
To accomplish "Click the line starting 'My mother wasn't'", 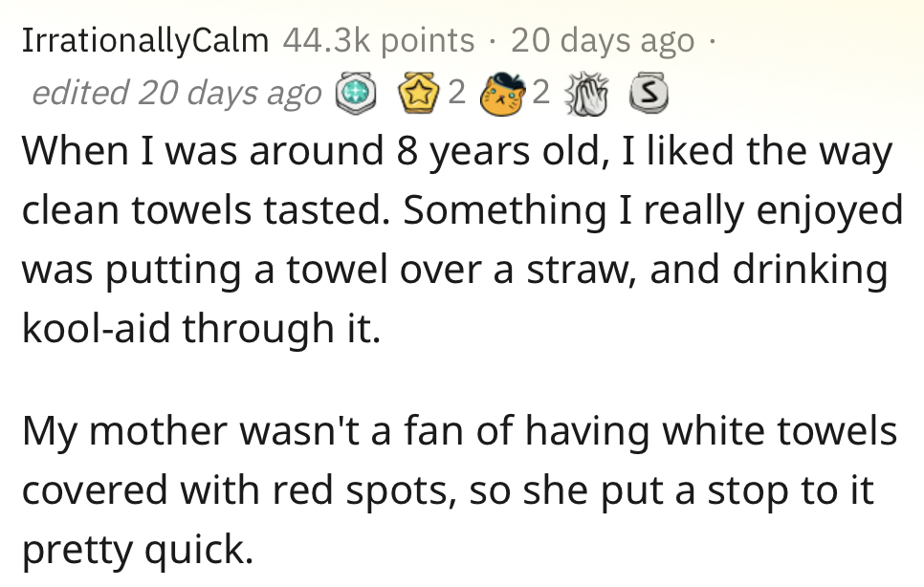I will 459,431.
